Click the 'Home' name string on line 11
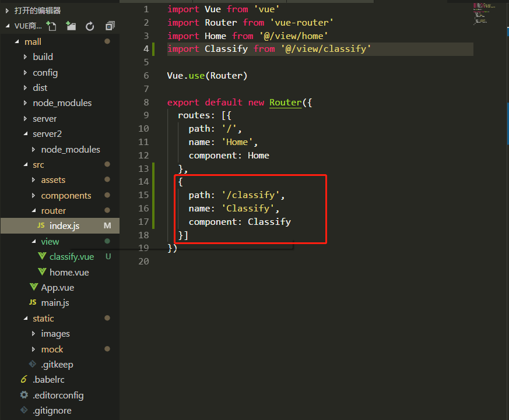This screenshot has height=420, width=509. (237, 142)
